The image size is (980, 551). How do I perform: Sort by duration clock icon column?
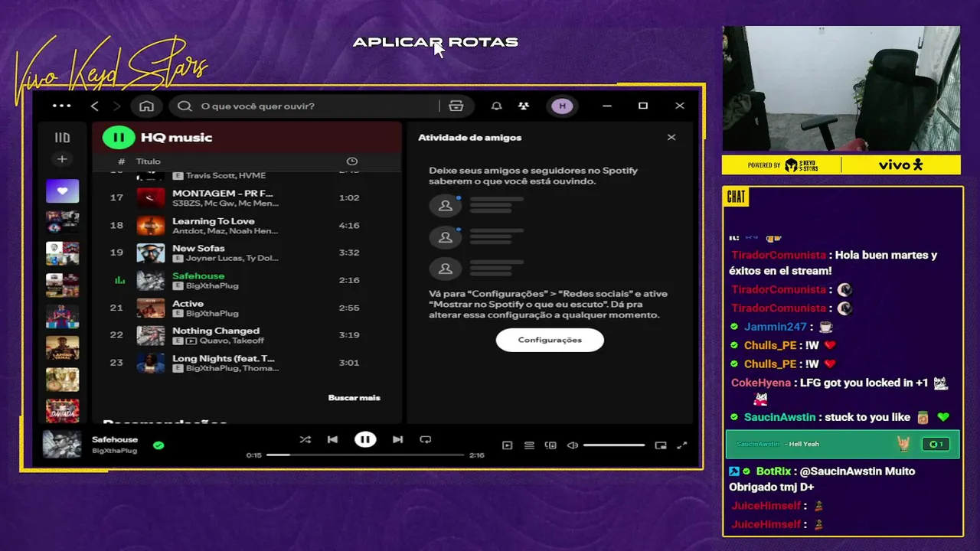click(351, 161)
